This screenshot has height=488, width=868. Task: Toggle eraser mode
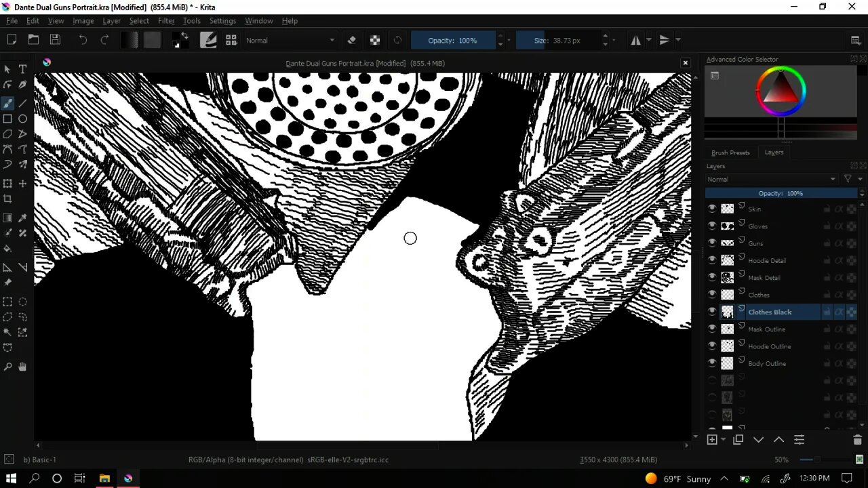(x=351, y=40)
